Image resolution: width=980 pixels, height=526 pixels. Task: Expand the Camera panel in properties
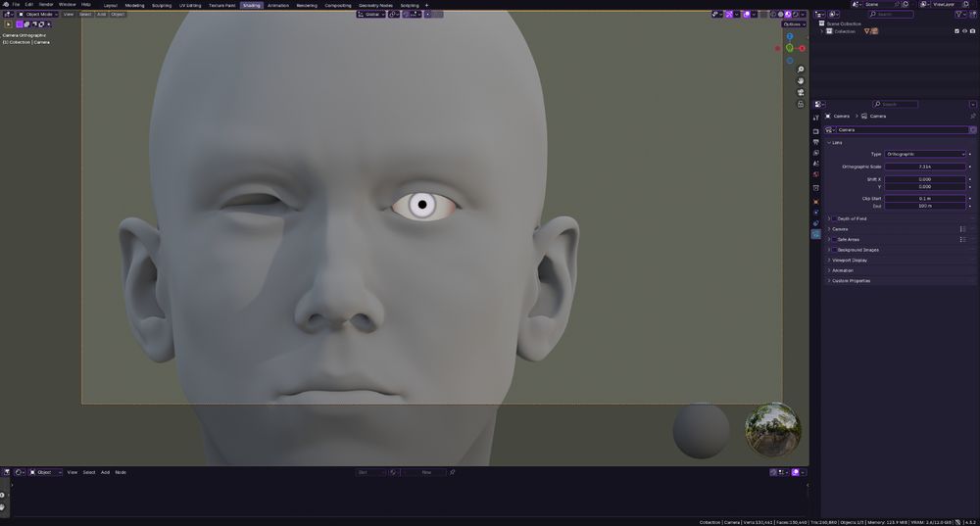840,229
